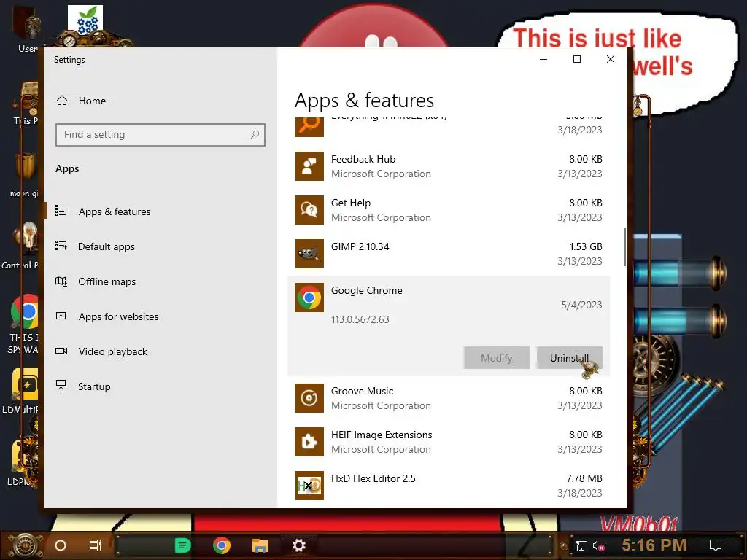747x560 pixels.
Task: Open Cortana circle on the taskbar
Action: click(x=61, y=545)
